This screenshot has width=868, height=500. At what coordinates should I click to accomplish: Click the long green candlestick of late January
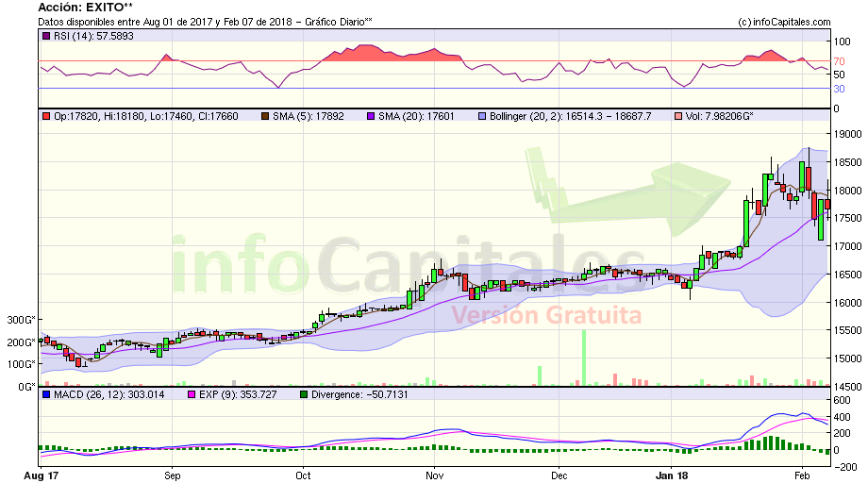coord(746,224)
